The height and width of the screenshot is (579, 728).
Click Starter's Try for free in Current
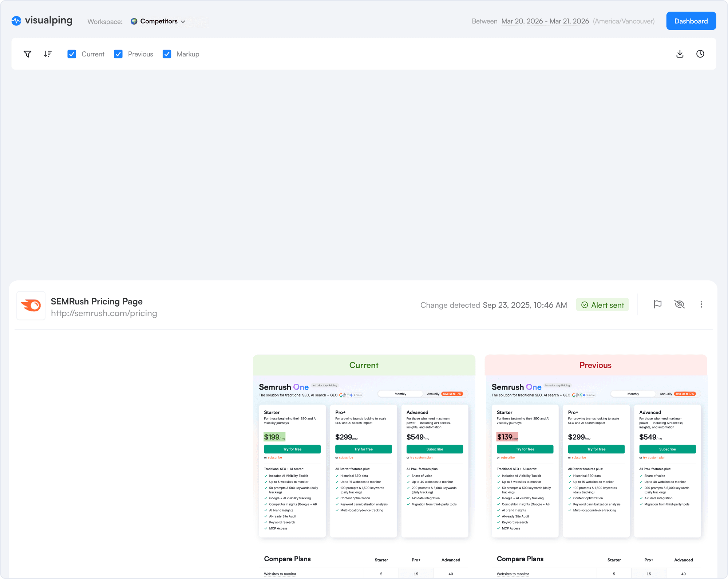(292, 449)
